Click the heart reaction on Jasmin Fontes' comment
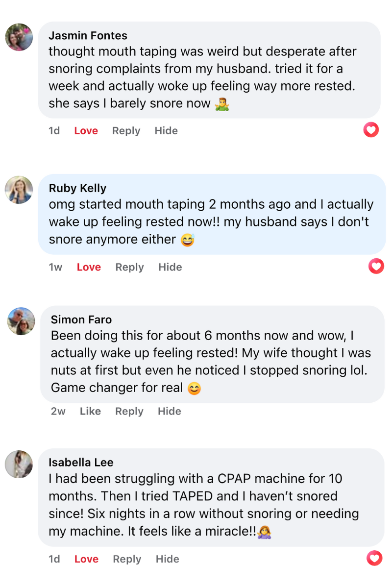The width and height of the screenshot is (392, 588). tap(371, 130)
